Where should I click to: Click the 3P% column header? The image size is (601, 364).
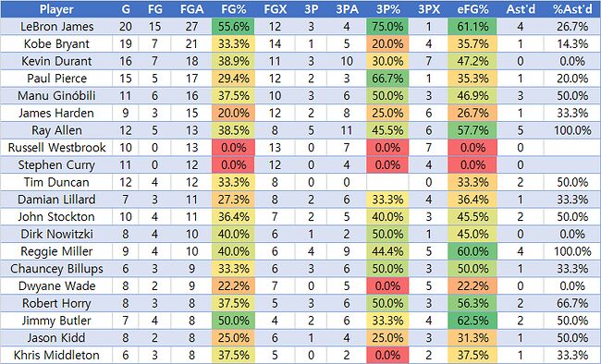coord(387,9)
